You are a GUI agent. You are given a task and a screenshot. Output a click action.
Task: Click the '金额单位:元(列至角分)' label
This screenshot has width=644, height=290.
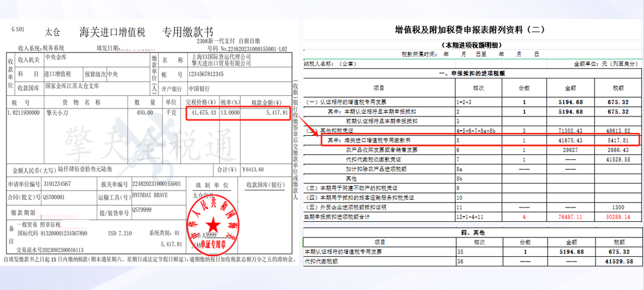tap(605, 63)
